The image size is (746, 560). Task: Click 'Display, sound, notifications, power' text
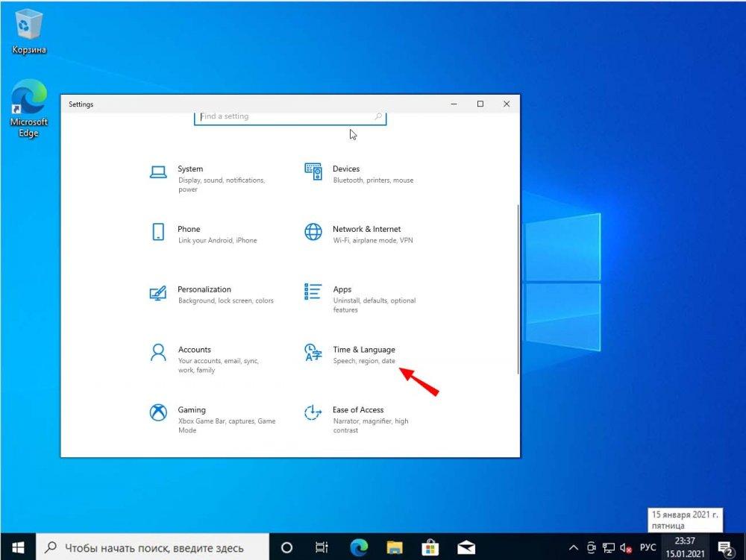222,185
